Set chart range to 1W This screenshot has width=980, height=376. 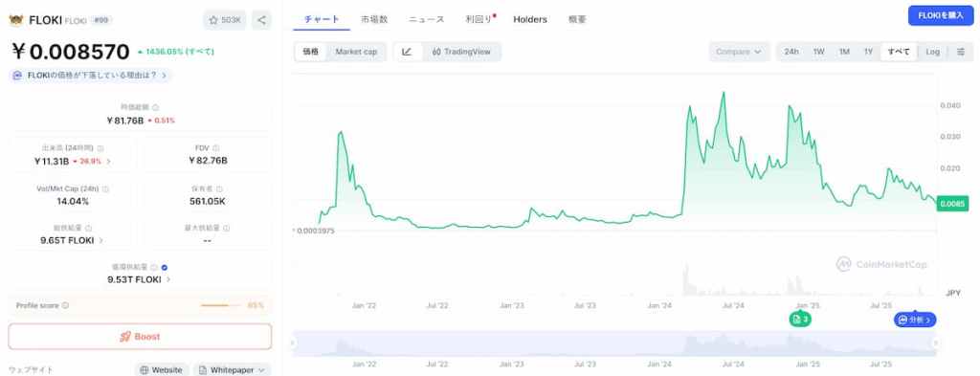(819, 52)
